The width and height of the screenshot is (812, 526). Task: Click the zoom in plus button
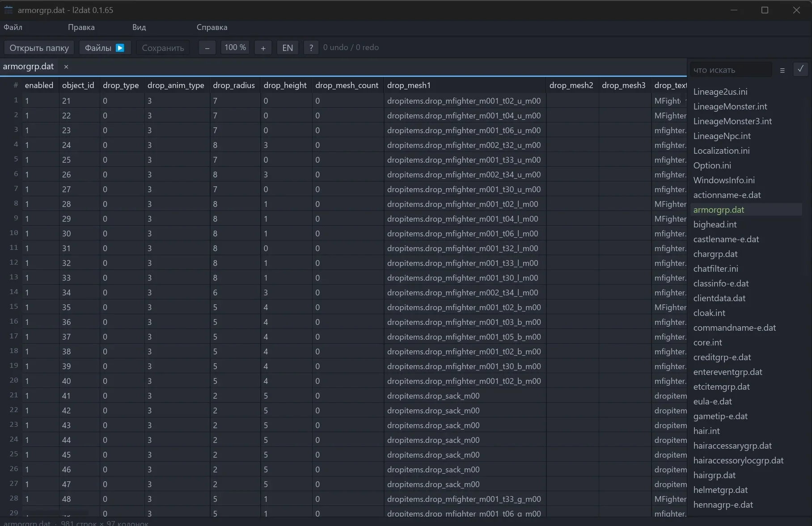[x=263, y=48]
